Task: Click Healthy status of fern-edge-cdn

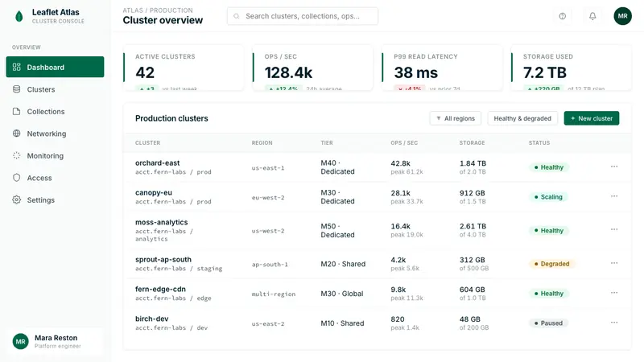Action: pyautogui.click(x=549, y=294)
